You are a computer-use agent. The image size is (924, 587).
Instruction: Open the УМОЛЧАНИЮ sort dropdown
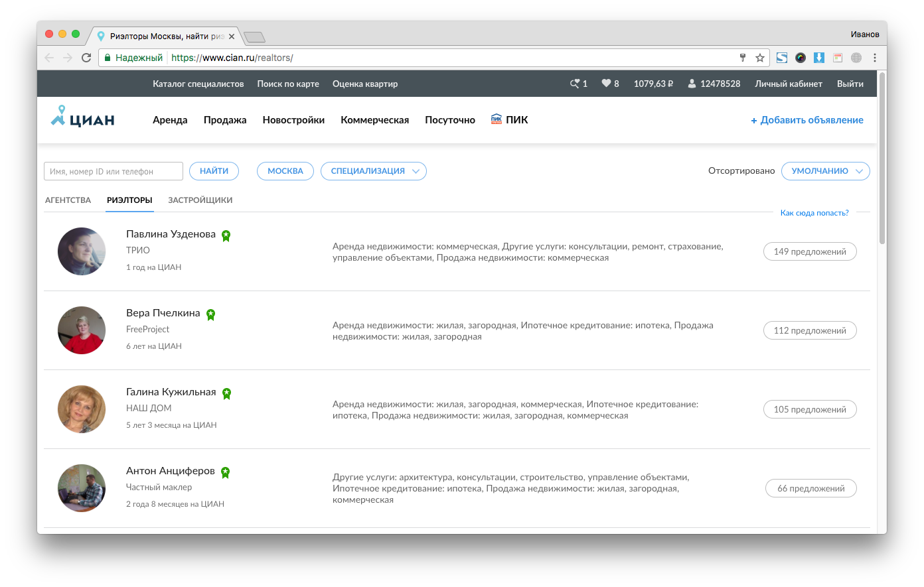point(826,171)
